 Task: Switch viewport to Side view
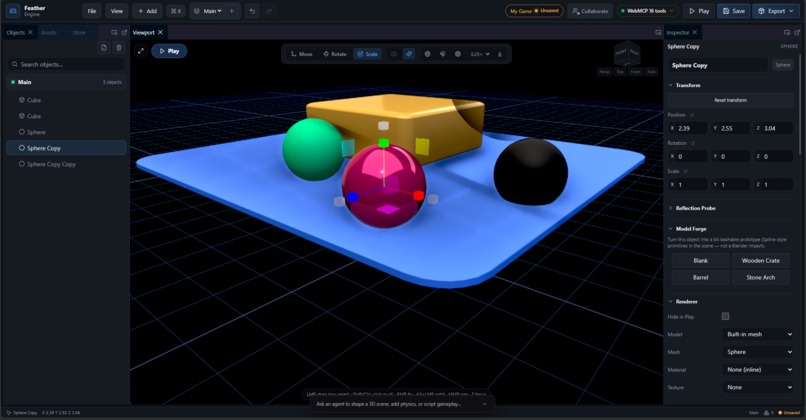pos(651,72)
